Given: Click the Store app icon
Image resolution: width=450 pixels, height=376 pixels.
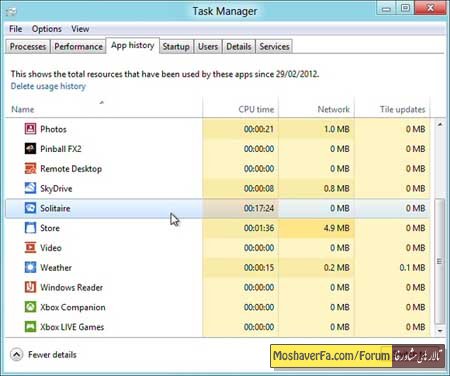Looking at the screenshot, I should (x=30, y=228).
